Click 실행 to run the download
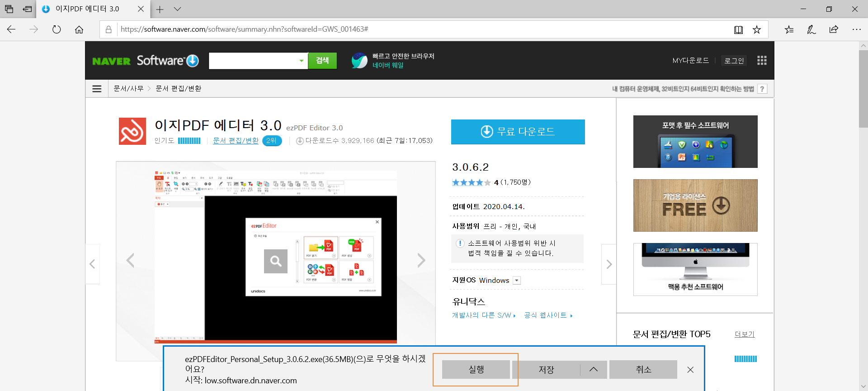Image resolution: width=868 pixels, height=391 pixels. point(476,370)
